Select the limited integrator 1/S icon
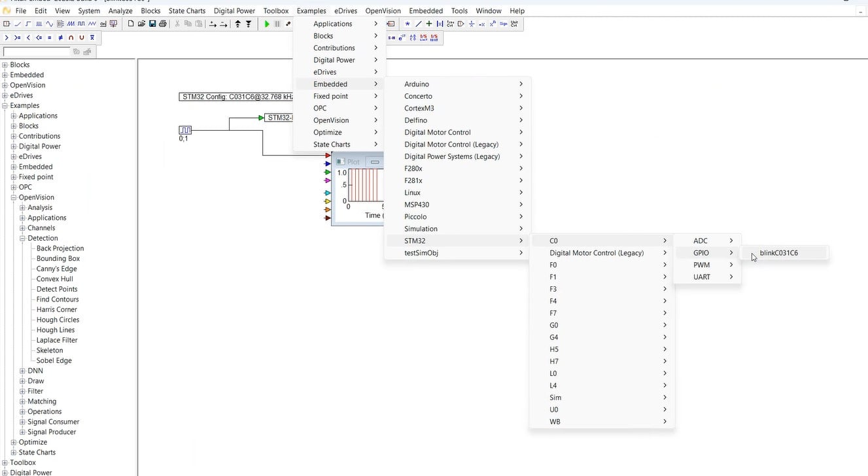 pos(423,38)
